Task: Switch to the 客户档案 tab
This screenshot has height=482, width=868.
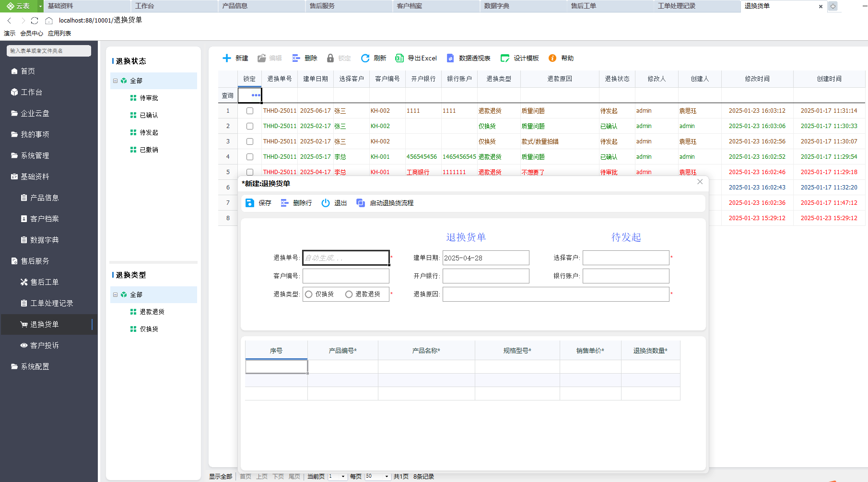Action: click(410, 6)
